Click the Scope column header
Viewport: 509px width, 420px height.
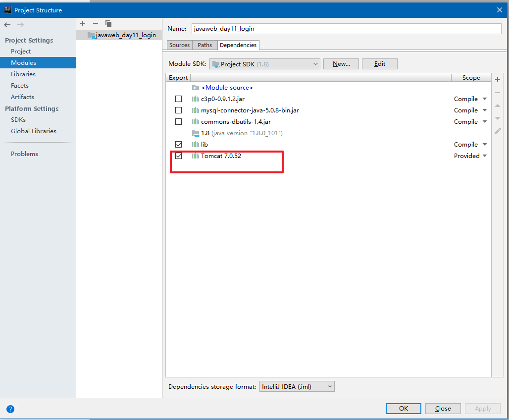[x=471, y=78]
